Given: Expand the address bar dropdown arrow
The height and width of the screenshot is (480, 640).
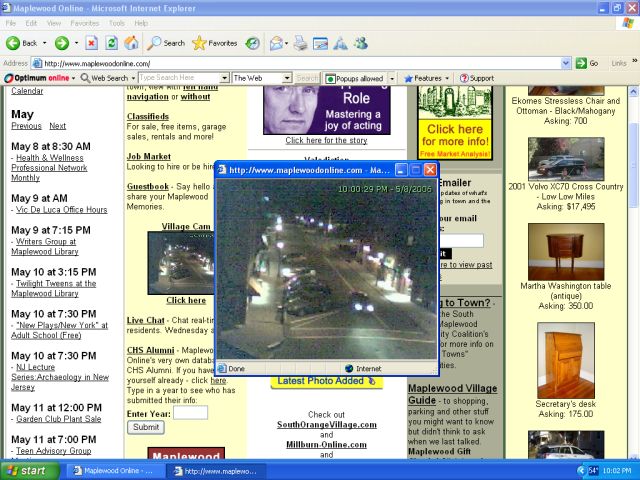Looking at the screenshot, I should tap(566, 63).
